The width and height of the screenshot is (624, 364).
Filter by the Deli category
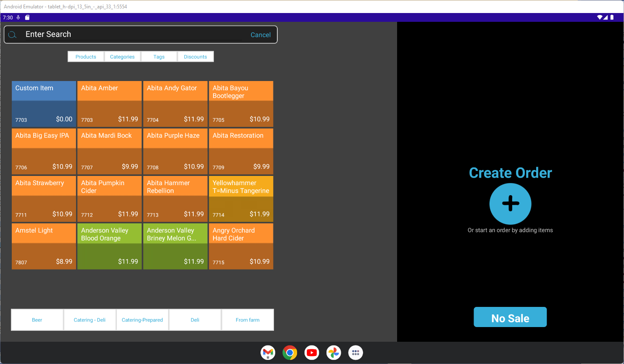tap(195, 320)
